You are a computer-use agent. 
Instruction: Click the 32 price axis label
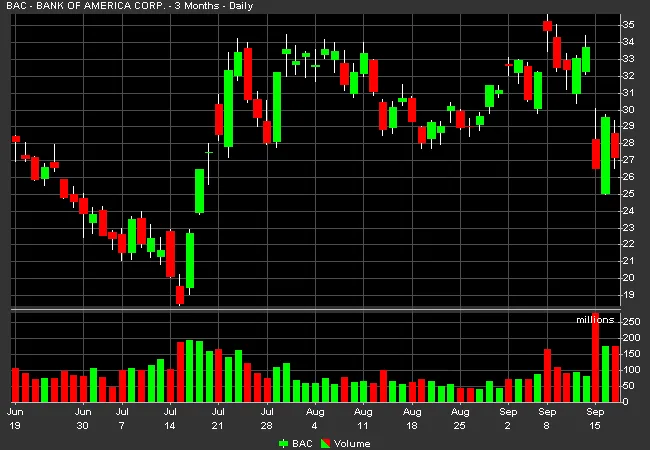[628, 76]
